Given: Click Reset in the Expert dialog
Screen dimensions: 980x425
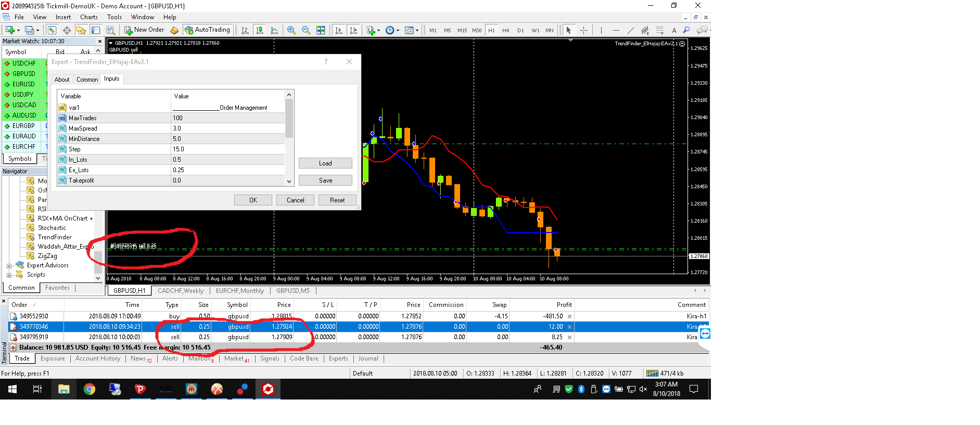Looking at the screenshot, I should pyautogui.click(x=337, y=200).
